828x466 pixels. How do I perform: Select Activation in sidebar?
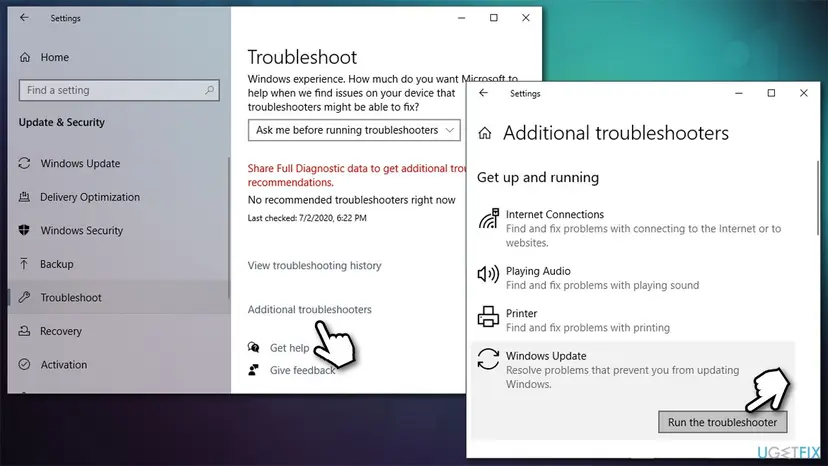click(x=64, y=365)
